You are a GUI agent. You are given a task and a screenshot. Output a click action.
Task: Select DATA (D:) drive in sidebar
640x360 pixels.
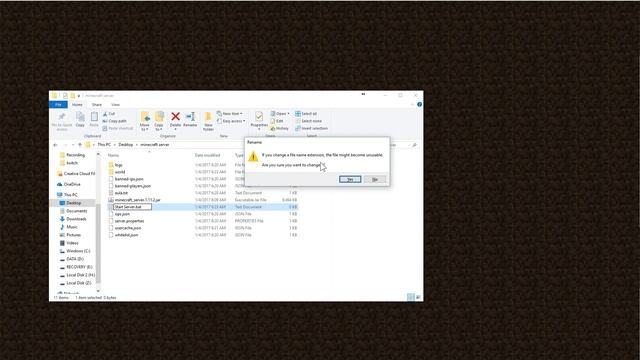[72, 259]
